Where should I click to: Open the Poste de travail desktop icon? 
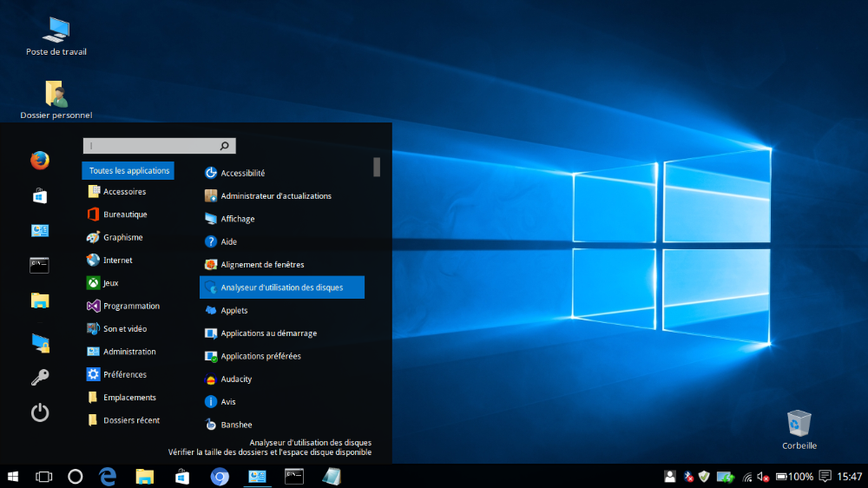tap(56, 30)
